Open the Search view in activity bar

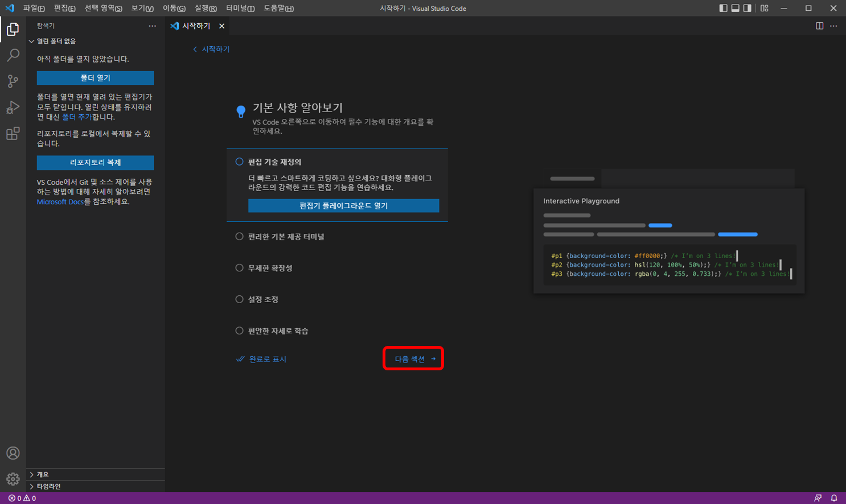[x=13, y=55]
